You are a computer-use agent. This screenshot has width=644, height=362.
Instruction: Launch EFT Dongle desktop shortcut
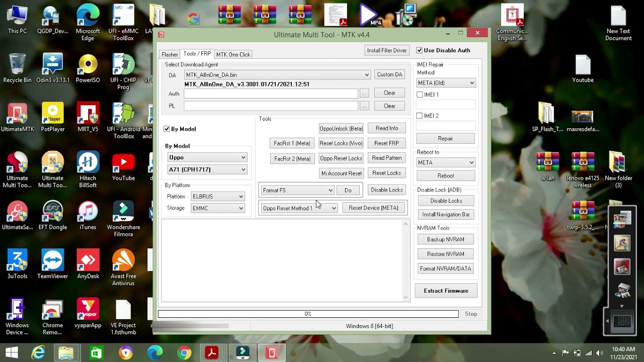(x=53, y=216)
